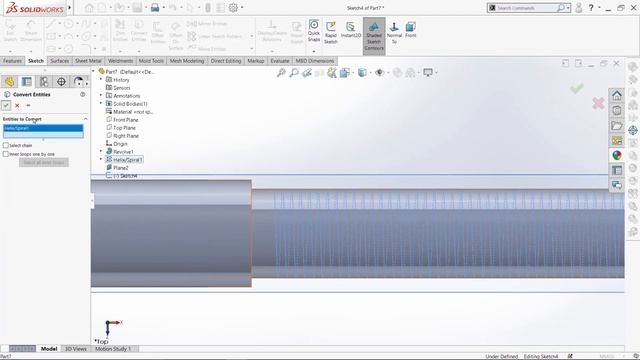Switch to the Weldments tab
The width and height of the screenshot is (640, 360).
pos(120,61)
